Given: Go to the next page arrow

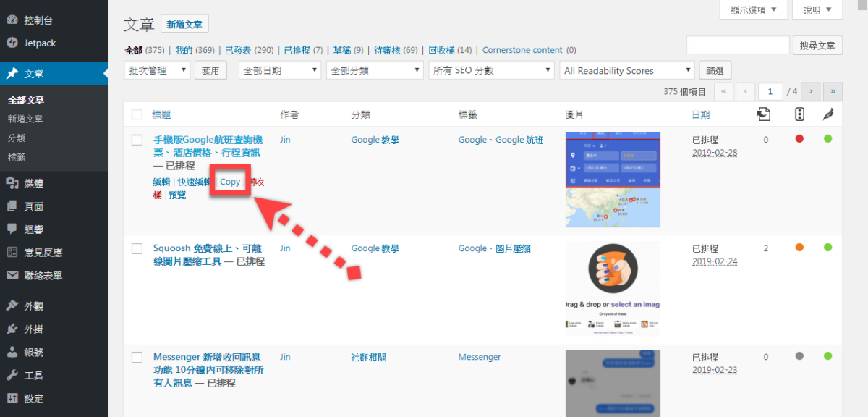Looking at the screenshot, I should [x=812, y=91].
